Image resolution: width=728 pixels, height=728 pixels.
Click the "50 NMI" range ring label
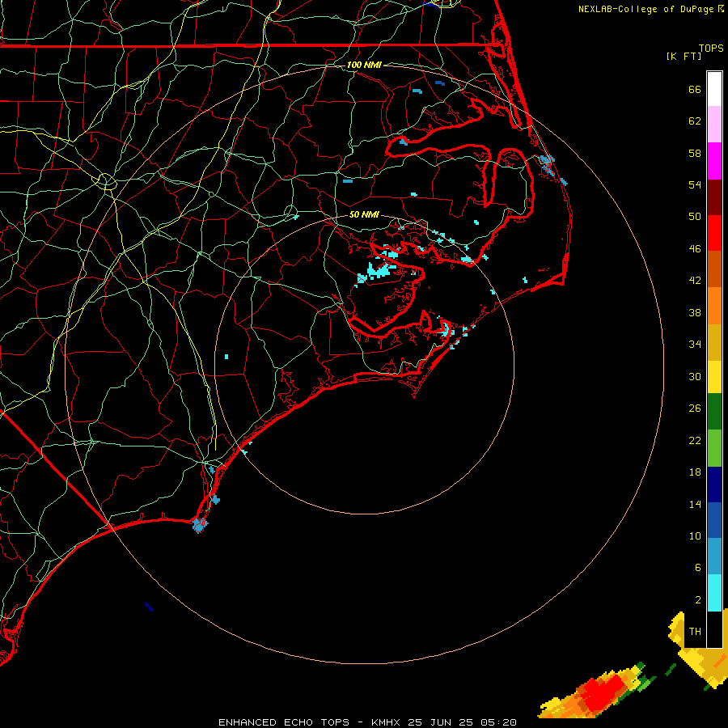point(364,214)
